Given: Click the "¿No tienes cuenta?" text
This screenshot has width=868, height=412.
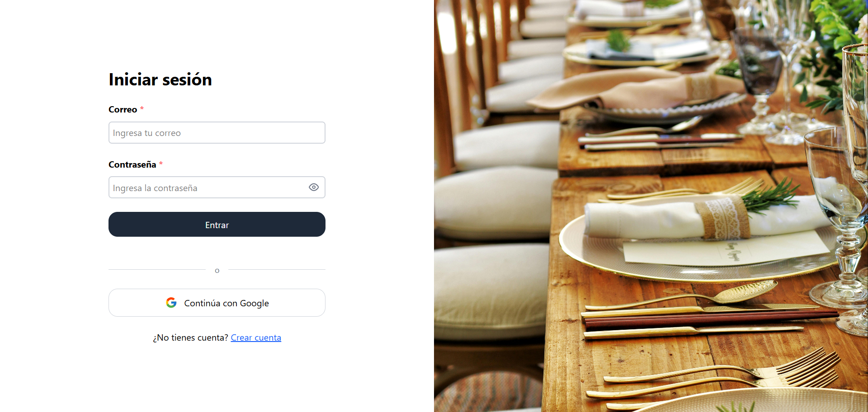Looking at the screenshot, I should coord(190,337).
